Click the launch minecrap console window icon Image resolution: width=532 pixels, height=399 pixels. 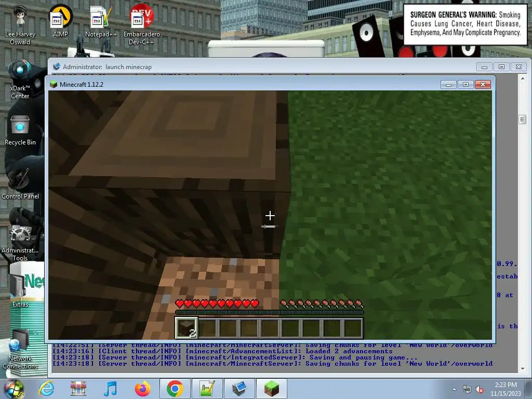pos(57,66)
